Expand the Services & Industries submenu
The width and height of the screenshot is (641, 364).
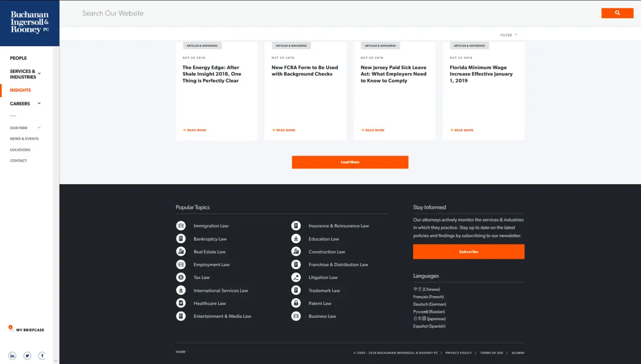39,74
